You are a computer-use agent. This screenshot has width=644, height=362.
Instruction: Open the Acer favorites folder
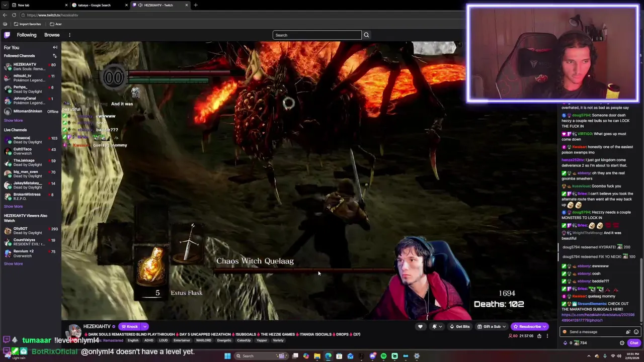click(x=55, y=24)
